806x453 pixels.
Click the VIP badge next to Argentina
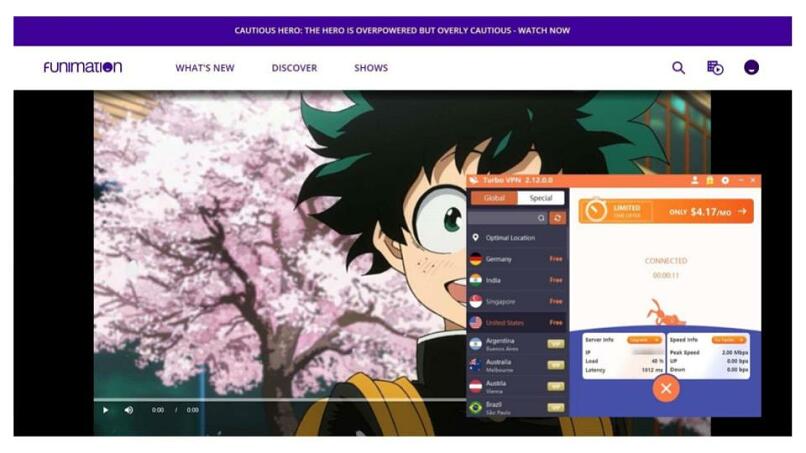click(x=556, y=344)
